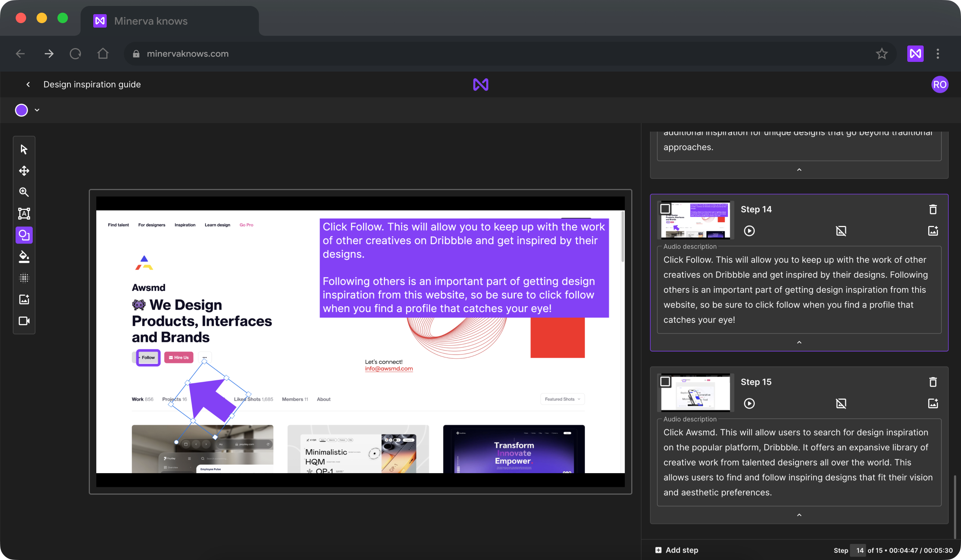Click the Minerva knows browser tab
This screenshot has height=560, width=961.
tap(170, 21)
